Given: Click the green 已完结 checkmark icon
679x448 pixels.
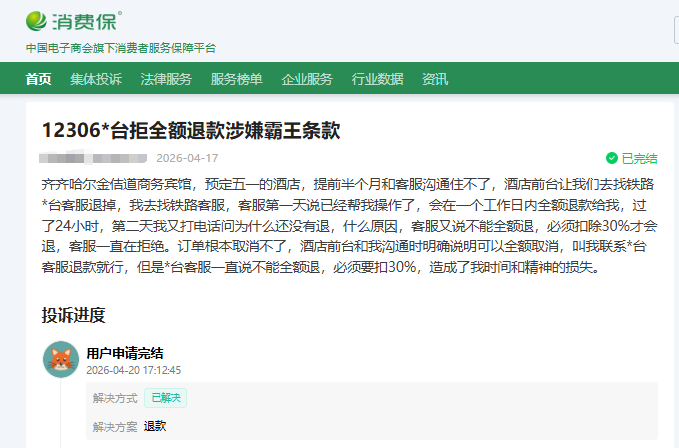Looking at the screenshot, I should click(612, 158).
